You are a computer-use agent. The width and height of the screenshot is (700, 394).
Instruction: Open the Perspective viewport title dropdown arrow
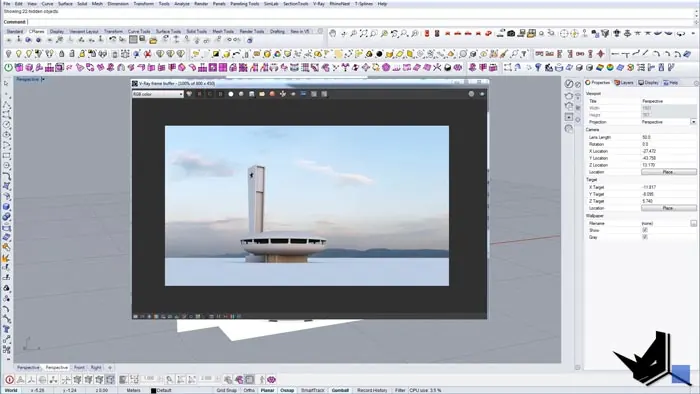pyautogui.click(x=43, y=79)
